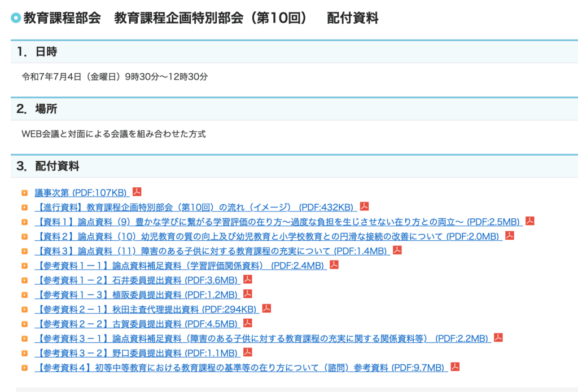Open 進行資料 教育課程企画特別部会の流れ link

pos(194,207)
